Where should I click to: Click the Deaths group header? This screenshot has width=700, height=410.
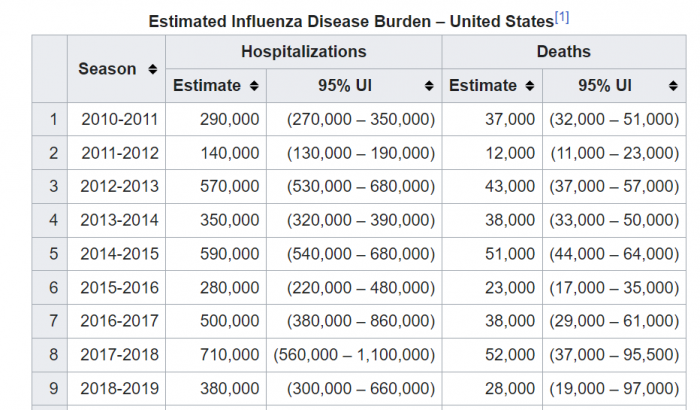coord(563,51)
